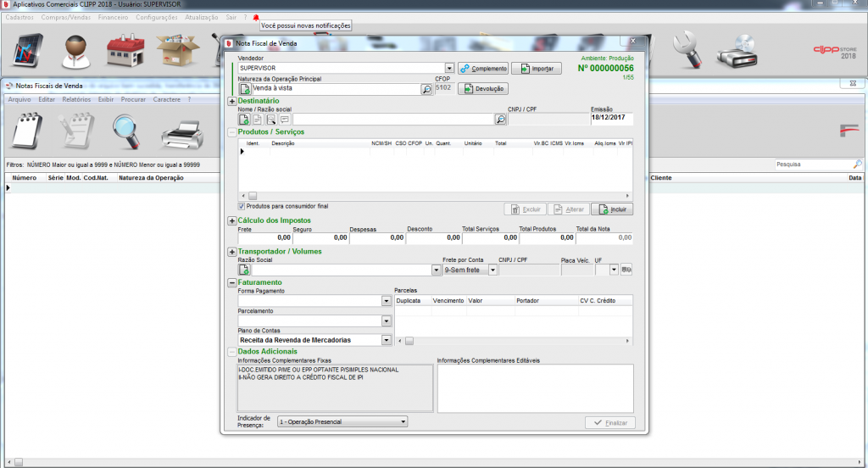Click the search icon next to CNPJ / CPF
868x468 pixels.
pyautogui.click(x=499, y=120)
